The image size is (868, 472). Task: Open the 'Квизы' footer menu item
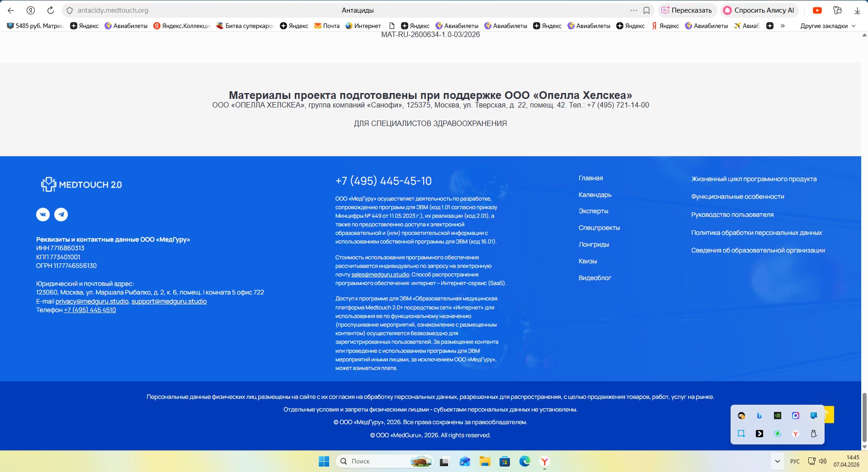coord(588,261)
